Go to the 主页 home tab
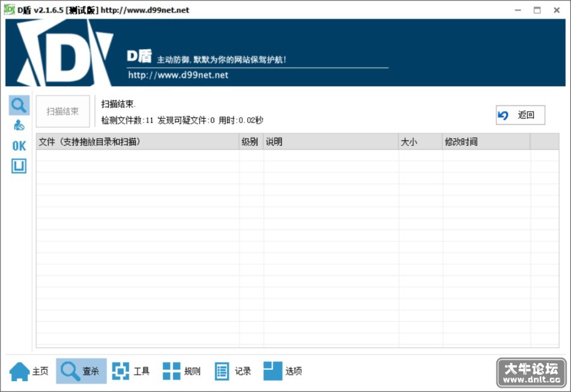This screenshot has width=571, height=392. (29, 371)
